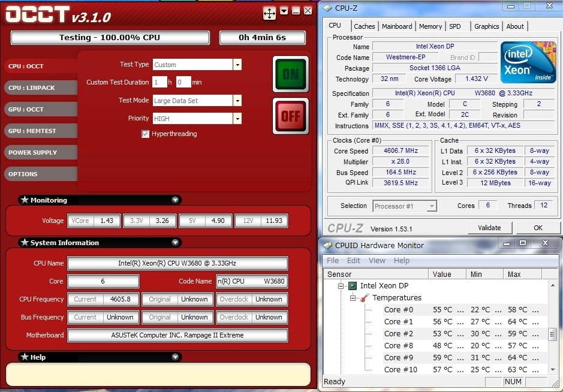Expand the Priority dropdown
This screenshot has height=392, width=563.
point(237,119)
